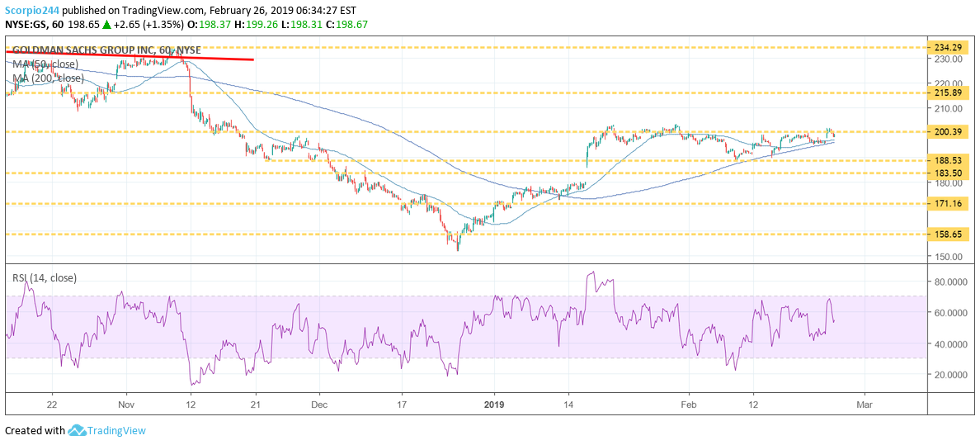The height and width of the screenshot is (445, 980).
Task: Click the 80.0000 RSI axis value
Action: pyautogui.click(x=949, y=282)
